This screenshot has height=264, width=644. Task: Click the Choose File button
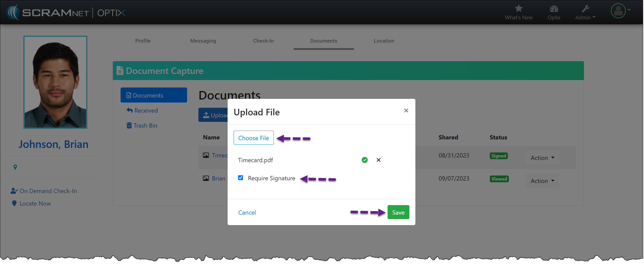click(x=253, y=138)
